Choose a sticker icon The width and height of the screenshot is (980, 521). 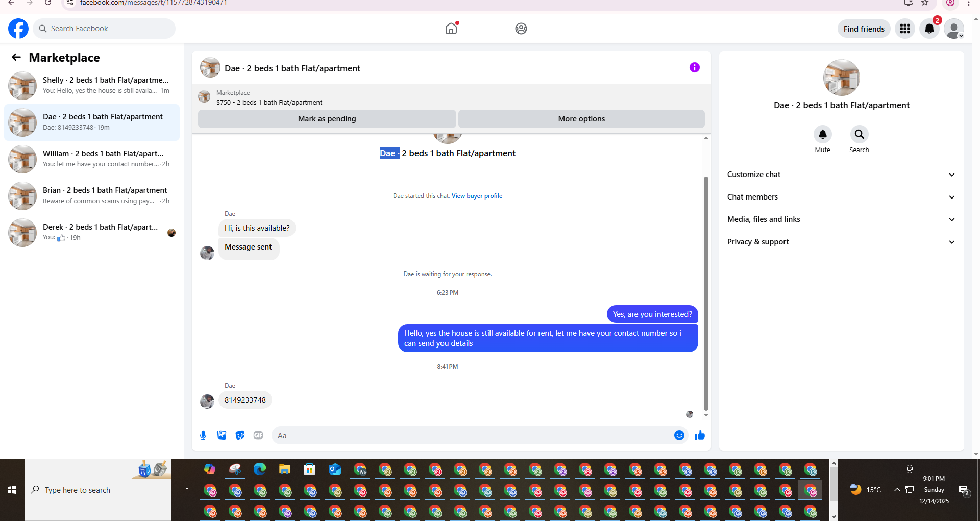(240, 435)
